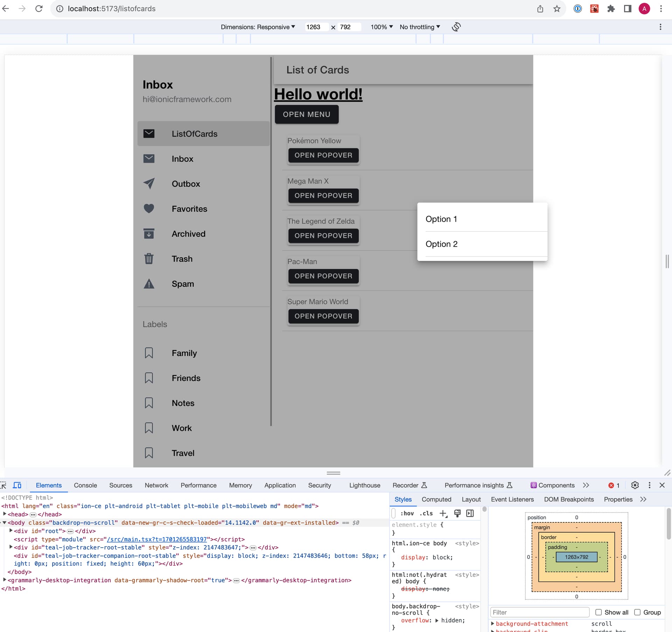Click the paper plane Outbox icon
This screenshot has height=632, width=672.
149,183
